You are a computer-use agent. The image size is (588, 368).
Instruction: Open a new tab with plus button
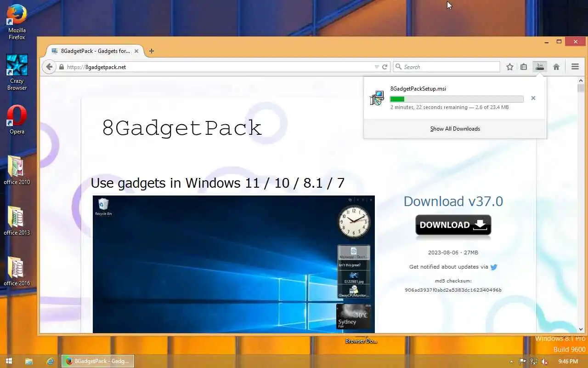point(152,51)
